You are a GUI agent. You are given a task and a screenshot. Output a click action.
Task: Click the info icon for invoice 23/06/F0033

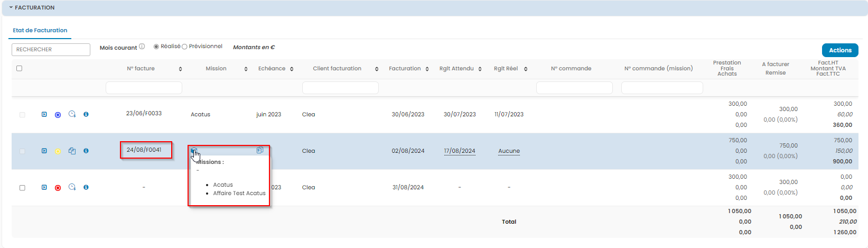(86, 114)
